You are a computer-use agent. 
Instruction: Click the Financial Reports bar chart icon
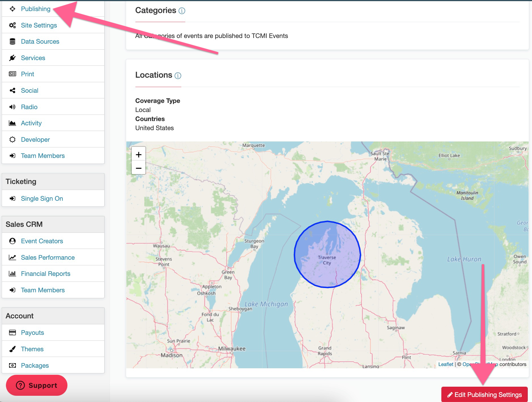click(x=12, y=274)
